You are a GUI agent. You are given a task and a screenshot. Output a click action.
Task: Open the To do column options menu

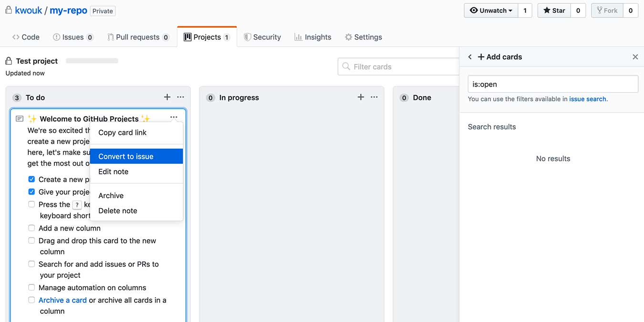[180, 97]
